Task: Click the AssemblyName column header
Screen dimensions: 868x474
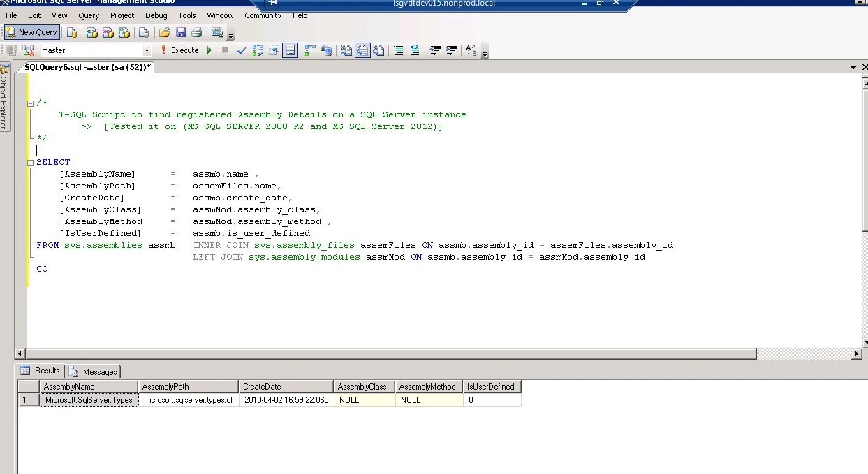Action: click(89, 387)
